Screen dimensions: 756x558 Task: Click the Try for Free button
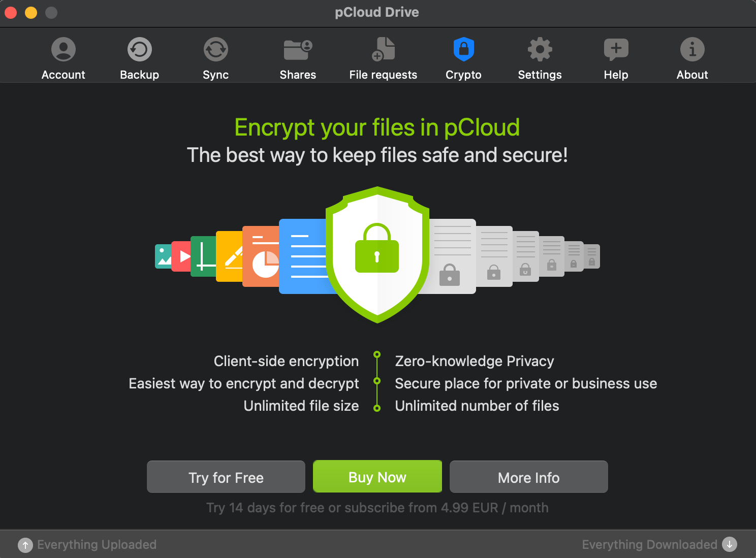pos(226,477)
